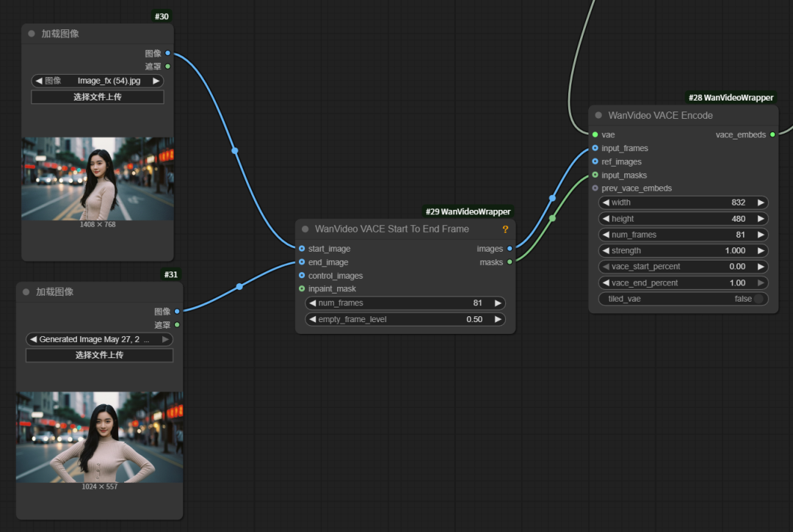Viewport: 793px width, 532px height.
Task: Increase width value with right arrow
Action: [x=761, y=203]
